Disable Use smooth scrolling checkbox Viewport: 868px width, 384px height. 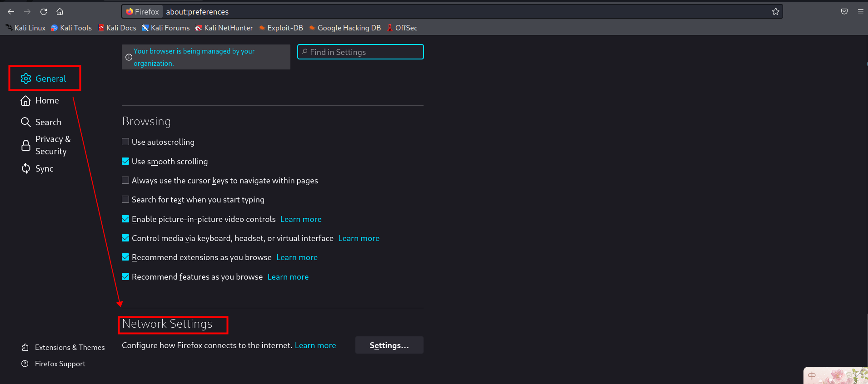(x=125, y=161)
